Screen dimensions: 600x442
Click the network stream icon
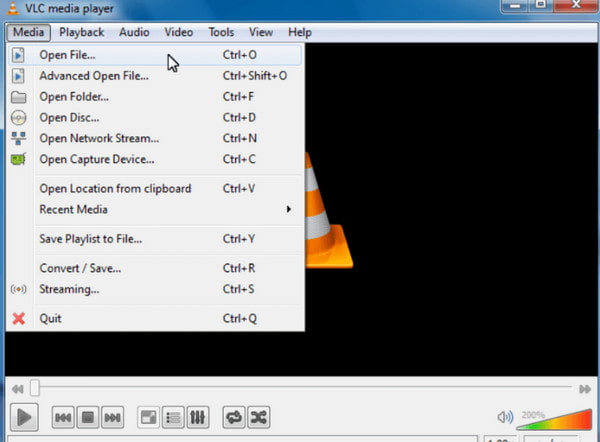[x=18, y=139]
